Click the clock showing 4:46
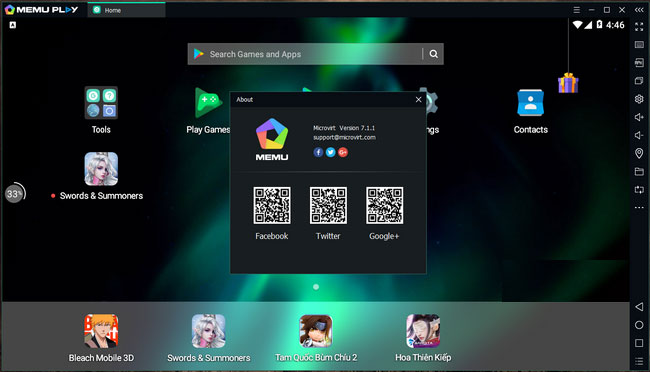This screenshot has height=372, width=650. [615, 25]
